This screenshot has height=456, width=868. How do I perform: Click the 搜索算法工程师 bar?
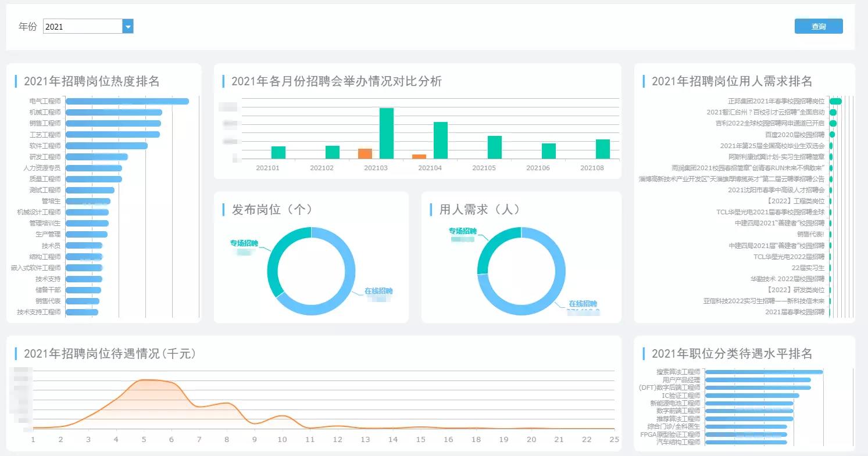[764, 372]
